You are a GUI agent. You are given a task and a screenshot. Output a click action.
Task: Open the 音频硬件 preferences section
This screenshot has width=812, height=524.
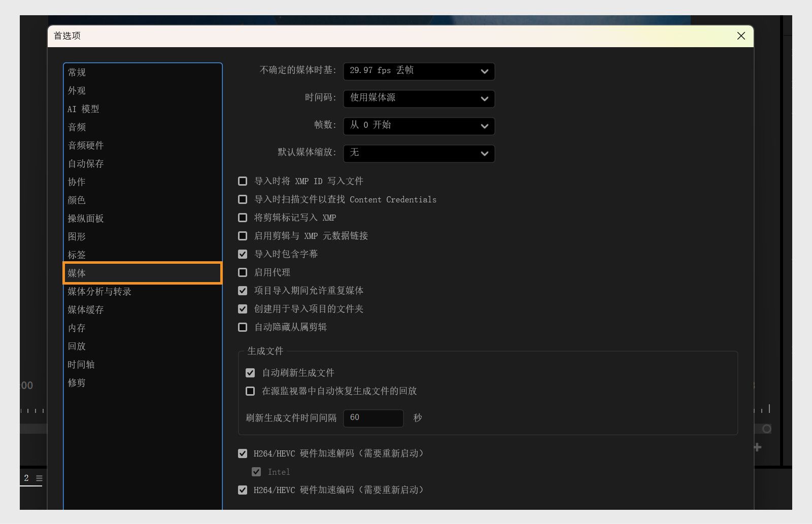click(x=85, y=145)
